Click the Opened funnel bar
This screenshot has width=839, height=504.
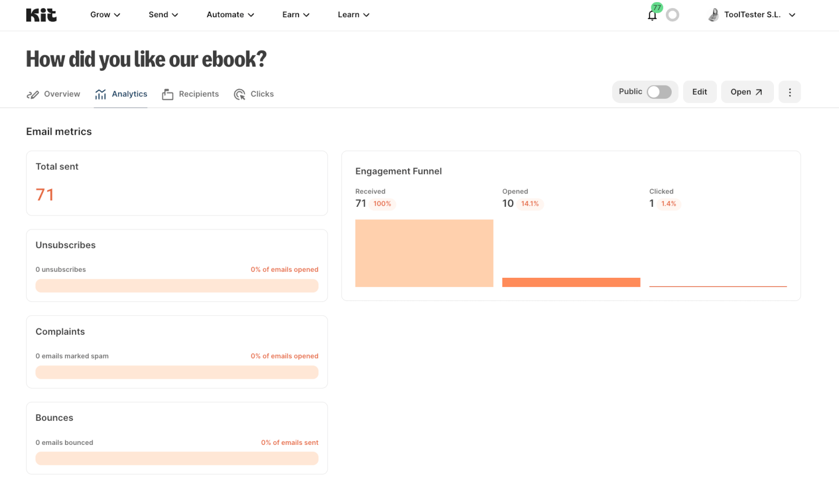pos(571,283)
